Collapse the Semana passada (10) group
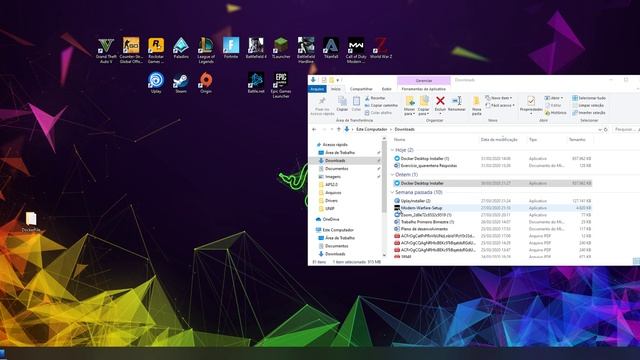This screenshot has height=360, width=640. pos(392,192)
